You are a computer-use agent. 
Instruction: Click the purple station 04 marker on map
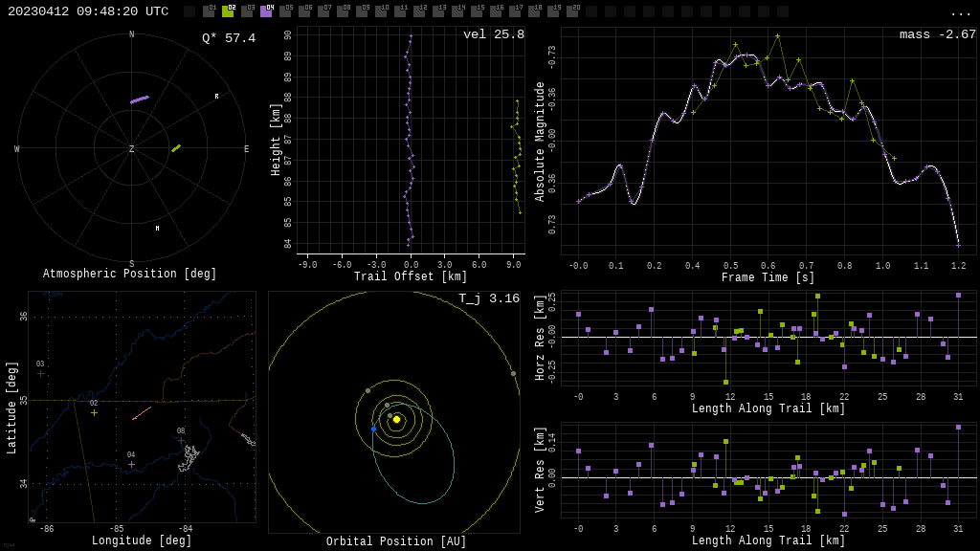[131, 464]
